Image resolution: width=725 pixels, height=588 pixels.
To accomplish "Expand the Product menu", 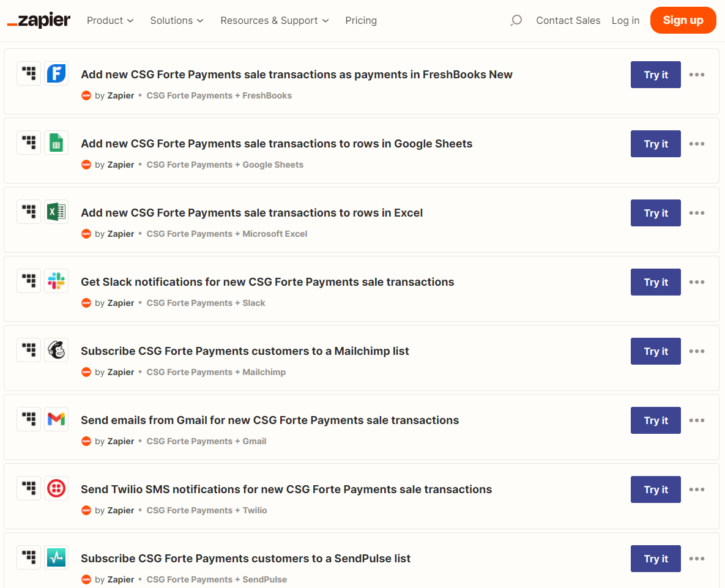I will (x=110, y=20).
